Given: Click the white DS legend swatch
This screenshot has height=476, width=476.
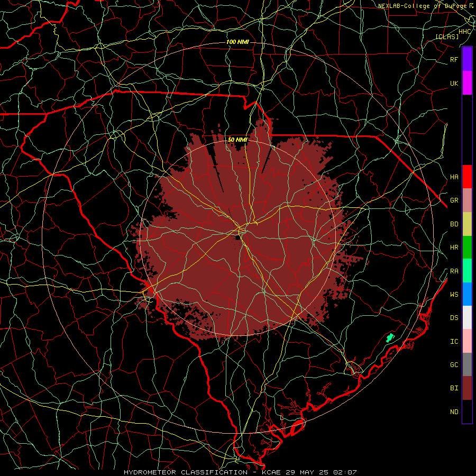Looking at the screenshot, I should coord(467,317).
